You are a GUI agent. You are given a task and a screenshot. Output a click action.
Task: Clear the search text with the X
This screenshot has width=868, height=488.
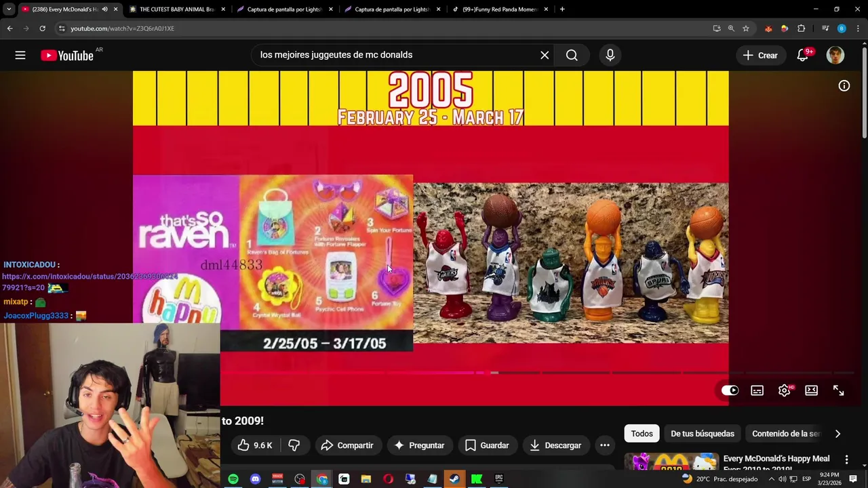545,56
